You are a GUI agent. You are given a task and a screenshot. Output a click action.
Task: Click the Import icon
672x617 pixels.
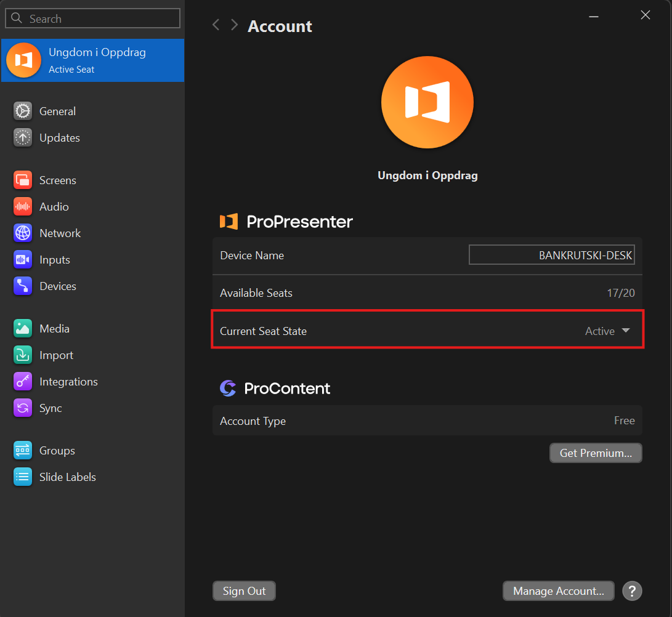[23, 355]
